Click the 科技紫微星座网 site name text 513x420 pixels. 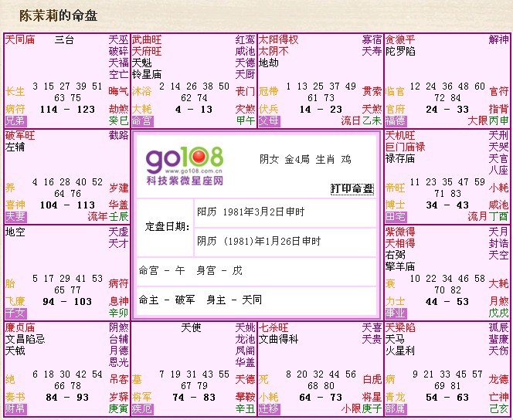click(x=185, y=179)
